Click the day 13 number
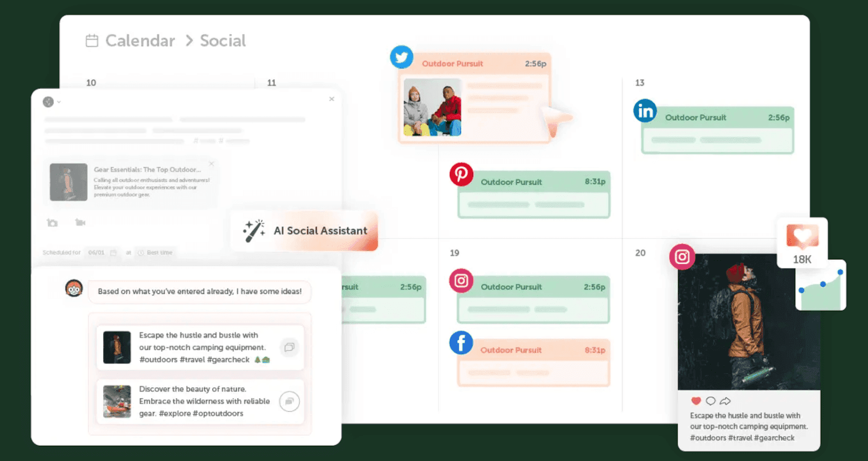868x461 pixels. [640, 83]
